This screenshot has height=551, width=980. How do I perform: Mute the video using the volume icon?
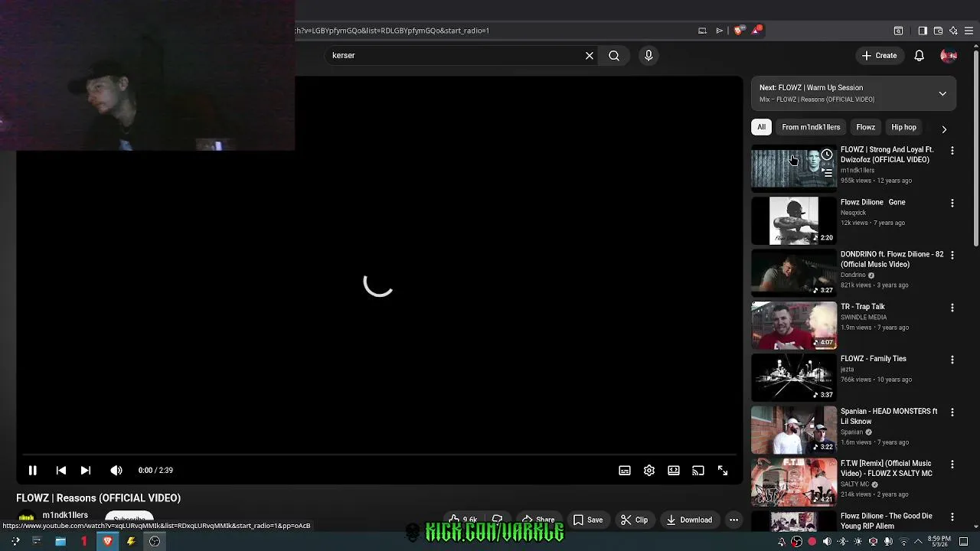pos(116,471)
